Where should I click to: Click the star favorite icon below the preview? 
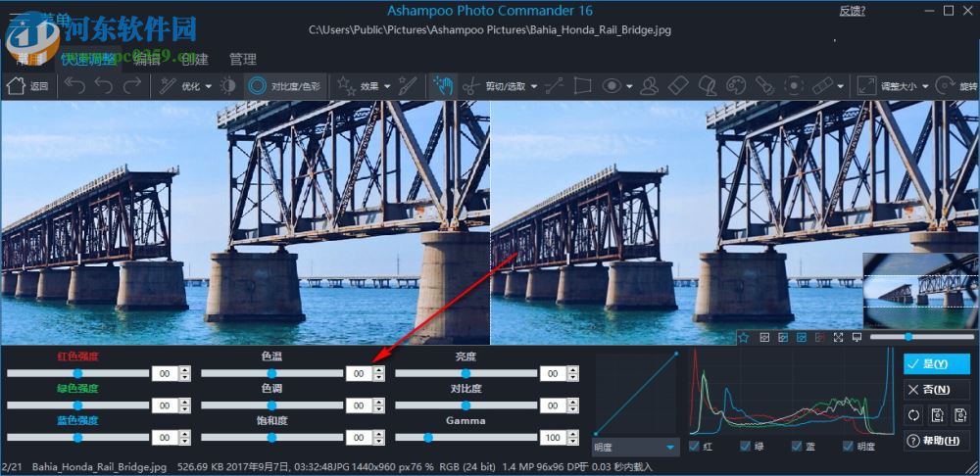point(743,337)
